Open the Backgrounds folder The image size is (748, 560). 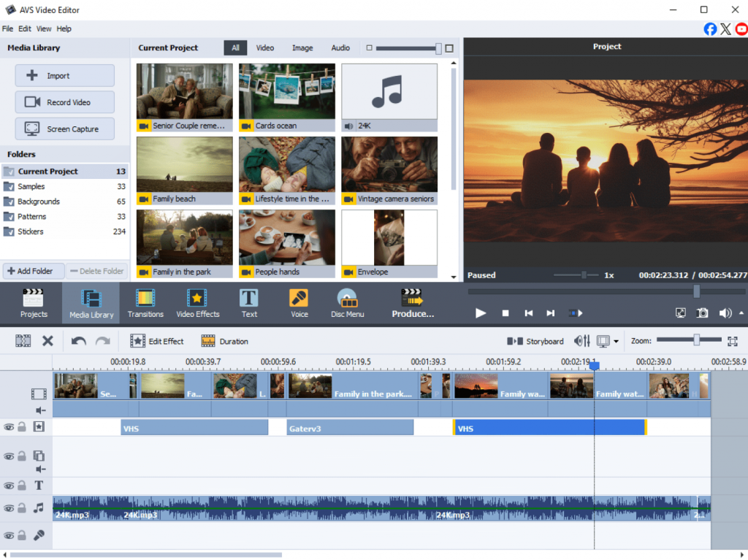click(39, 202)
